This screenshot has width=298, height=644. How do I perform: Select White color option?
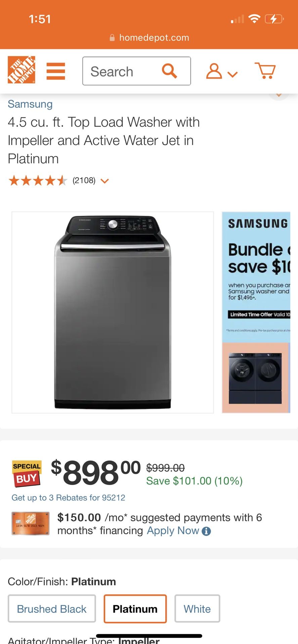(x=197, y=609)
